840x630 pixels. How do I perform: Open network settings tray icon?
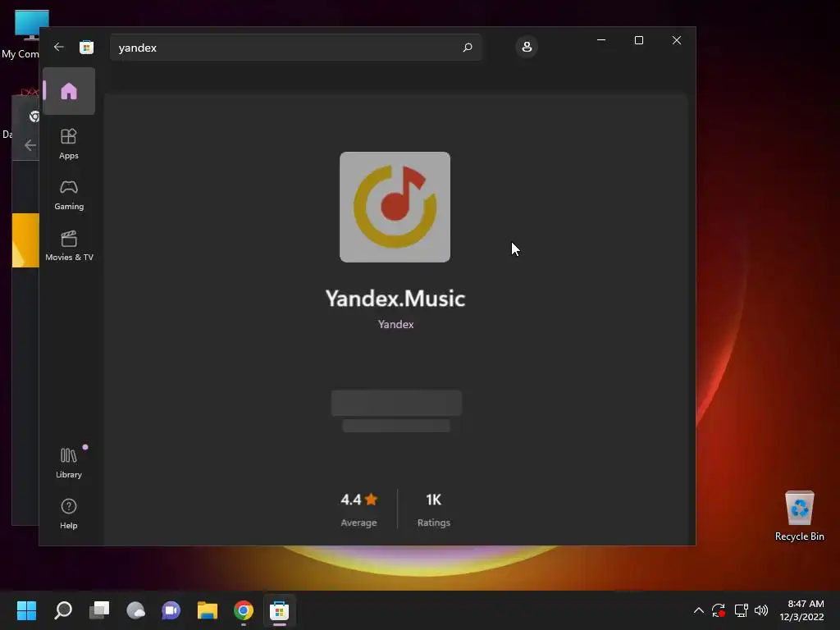pyautogui.click(x=741, y=610)
